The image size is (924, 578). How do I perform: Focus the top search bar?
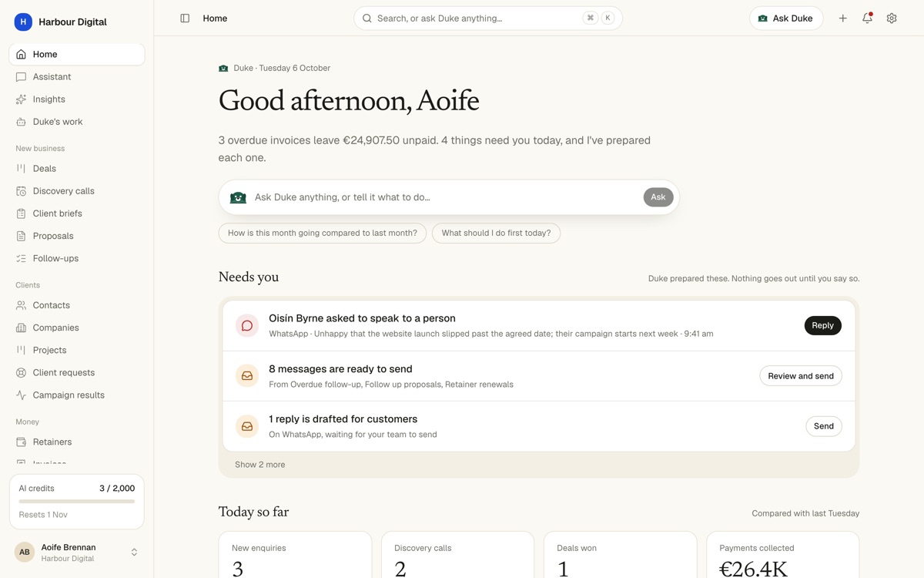pyautogui.click(x=488, y=18)
